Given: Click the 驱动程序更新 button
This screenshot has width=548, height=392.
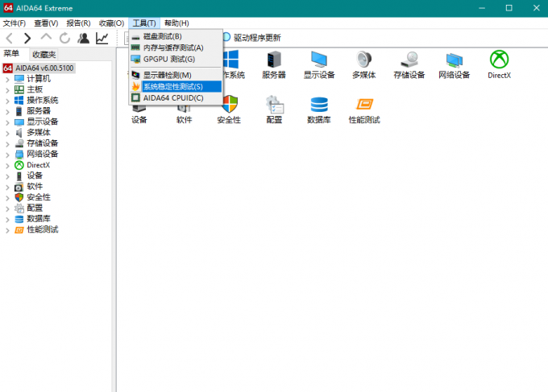Looking at the screenshot, I should 252,38.
